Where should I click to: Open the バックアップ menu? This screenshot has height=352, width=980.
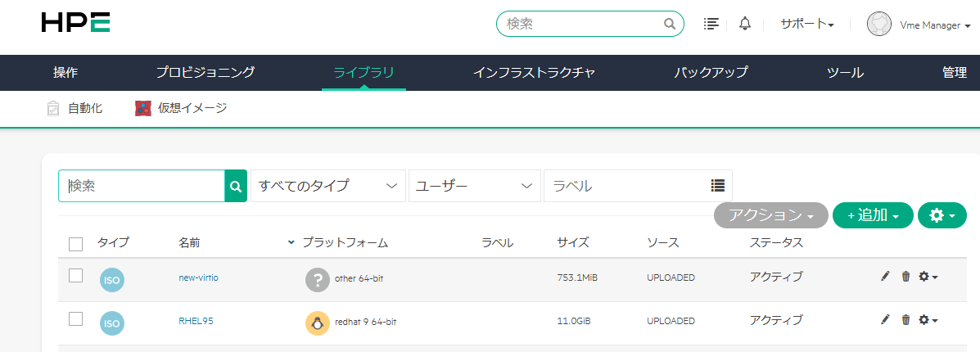pos(711,72)
